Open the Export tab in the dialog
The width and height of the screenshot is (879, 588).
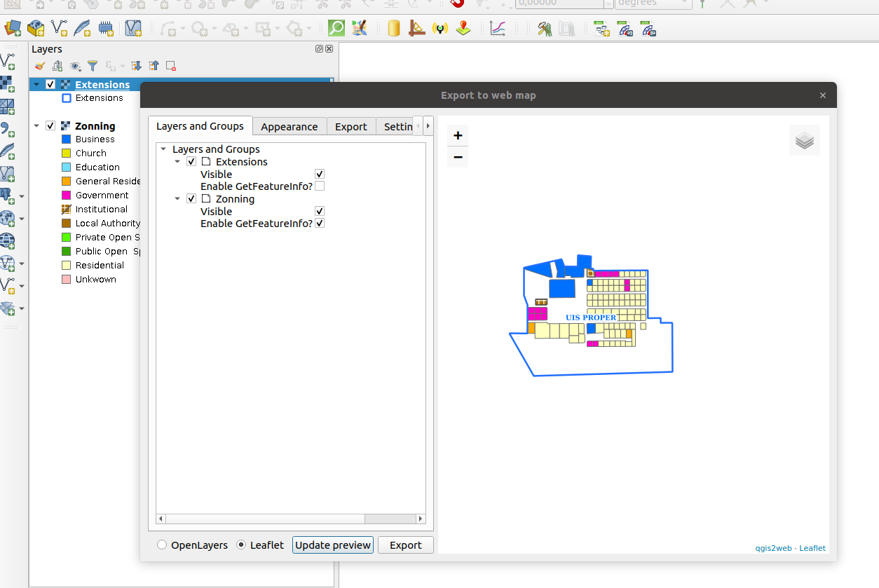351,126
